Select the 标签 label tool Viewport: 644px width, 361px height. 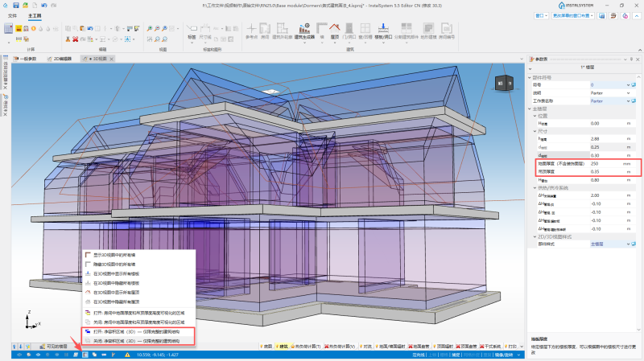192,31
